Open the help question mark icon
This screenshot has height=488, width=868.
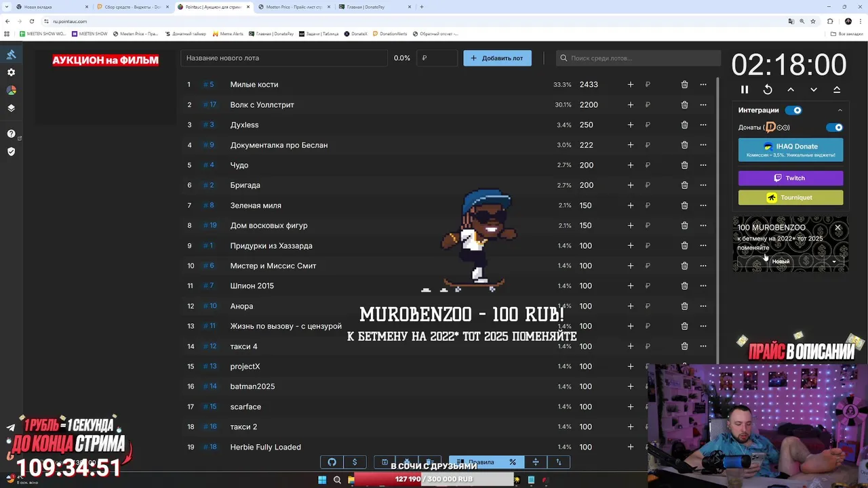click(11, 134)
